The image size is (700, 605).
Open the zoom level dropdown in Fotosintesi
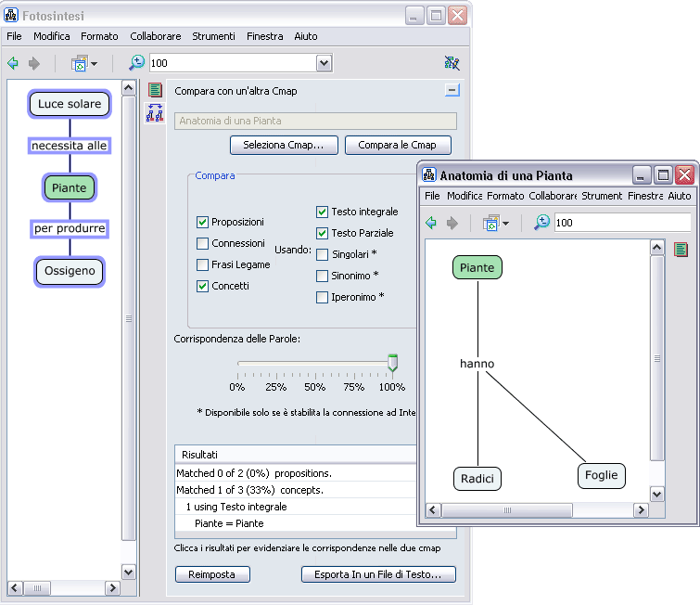pos(324,63)
